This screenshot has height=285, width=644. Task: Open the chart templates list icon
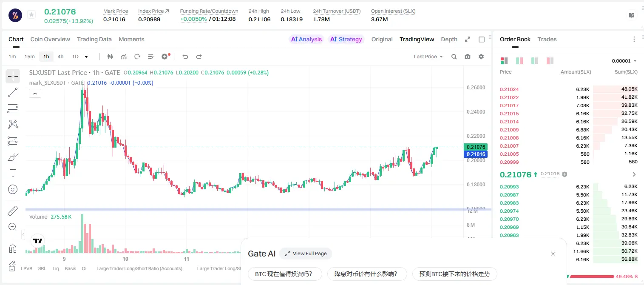click(x=151, y=57)
